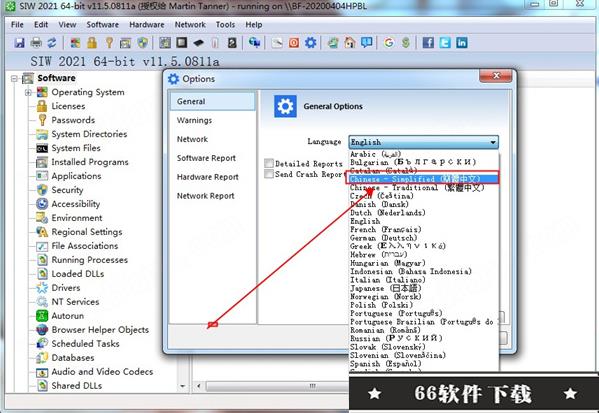599x413 pixels.
Task: Click the motherboard toolbar icon
Action: 165,42
